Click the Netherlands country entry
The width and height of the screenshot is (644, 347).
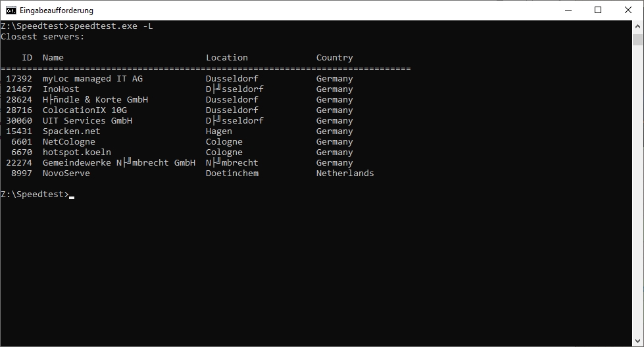tap(345, 173)
